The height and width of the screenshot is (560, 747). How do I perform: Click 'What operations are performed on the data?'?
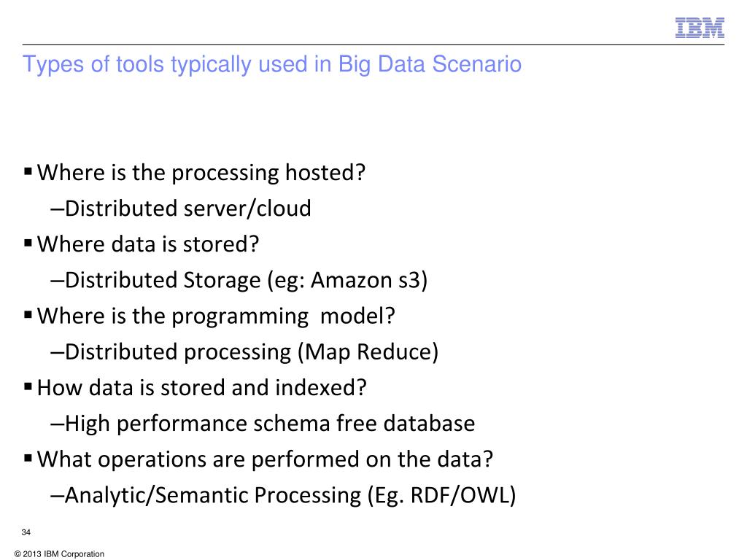(x=265, y=459)
